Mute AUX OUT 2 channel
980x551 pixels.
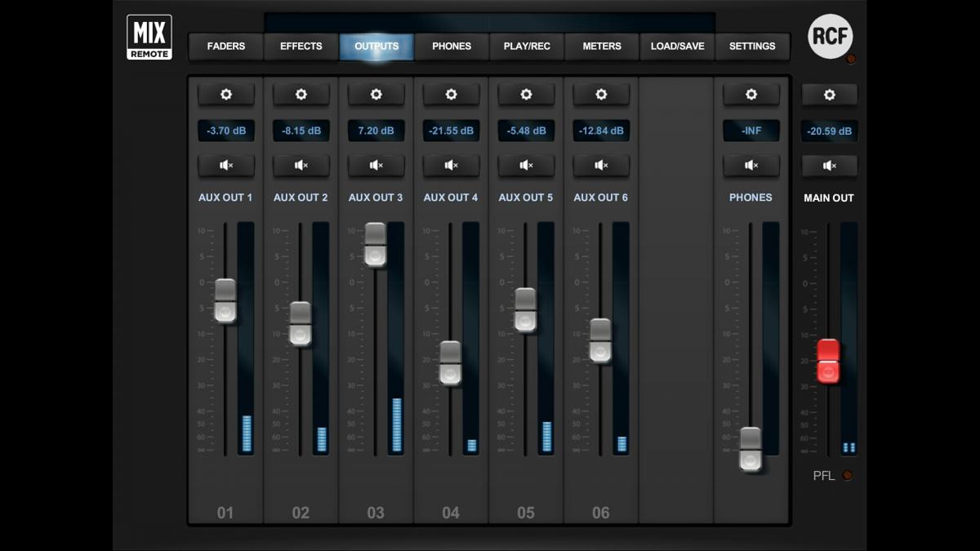point(301,166)
